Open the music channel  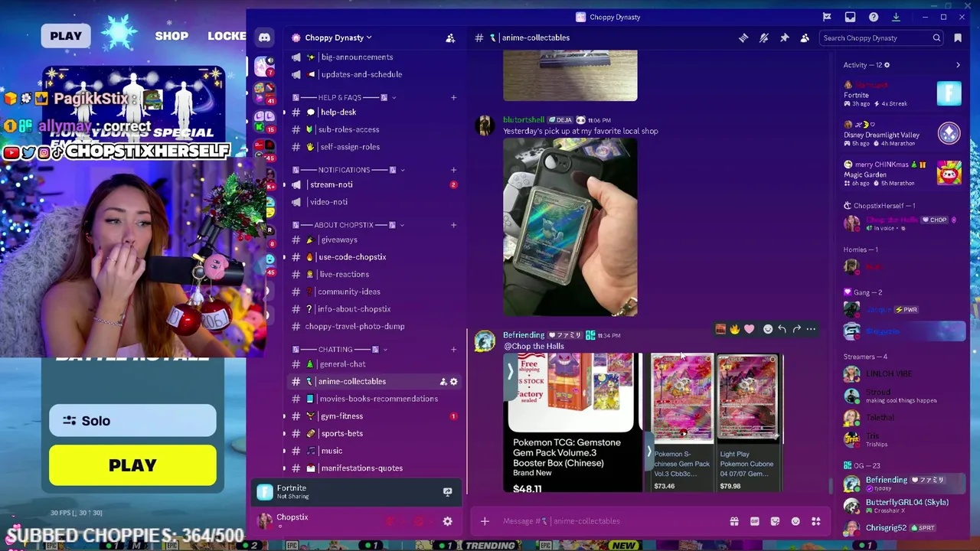374,451
